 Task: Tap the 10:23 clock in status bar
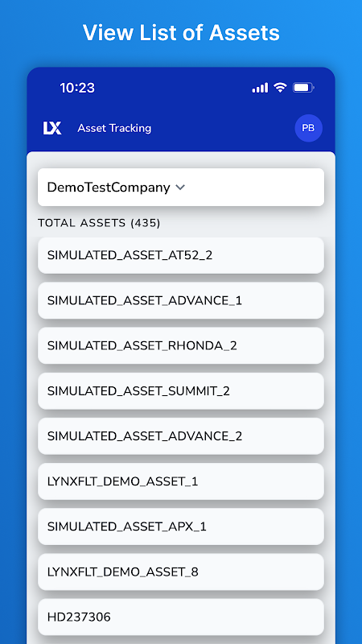coord(77,88)
